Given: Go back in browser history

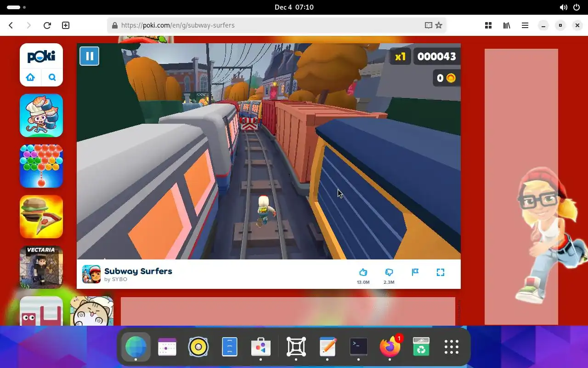Looking at the screenshot, I should [x=11, y=25].
